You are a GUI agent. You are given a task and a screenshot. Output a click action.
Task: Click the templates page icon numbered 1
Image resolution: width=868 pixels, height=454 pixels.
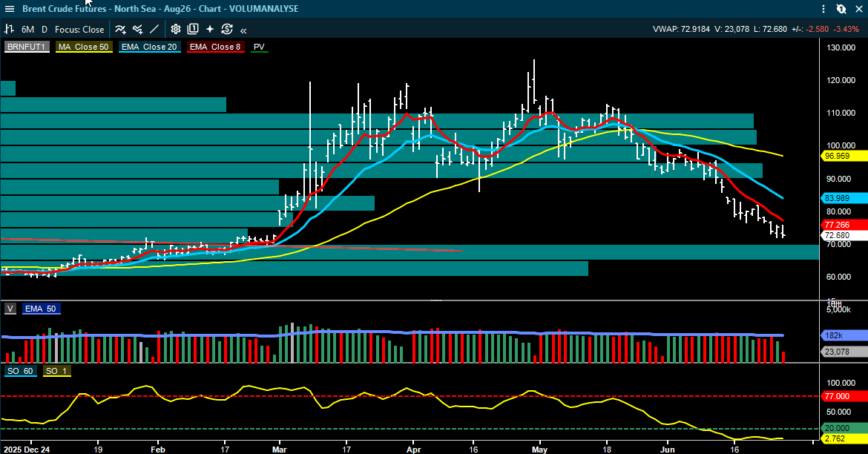tap(193, 30)
